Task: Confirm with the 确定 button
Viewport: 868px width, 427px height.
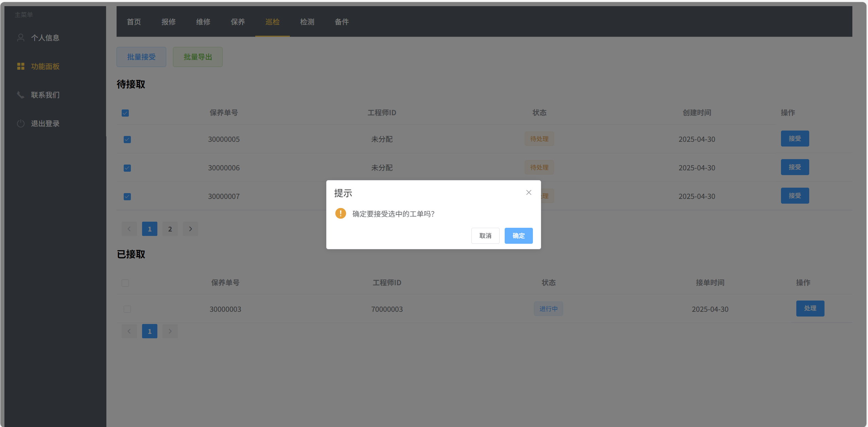Action: [x=518, y=236]
